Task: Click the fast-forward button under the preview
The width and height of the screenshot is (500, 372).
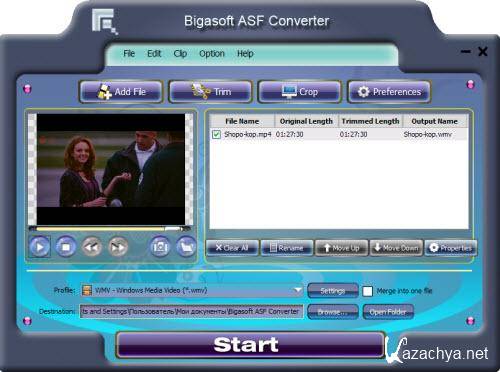Action: click(x=118, y=247)
